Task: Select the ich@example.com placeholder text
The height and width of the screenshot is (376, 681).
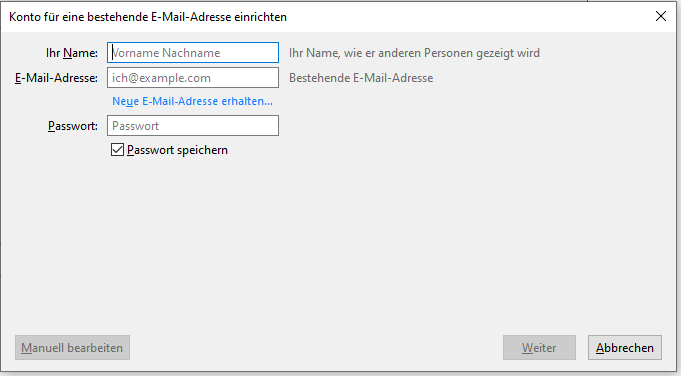Action: (161, 78)
